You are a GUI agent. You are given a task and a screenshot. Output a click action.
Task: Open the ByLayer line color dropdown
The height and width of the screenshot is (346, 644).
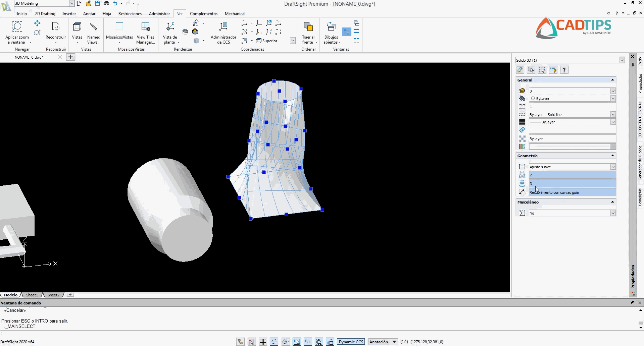(613, 98)
